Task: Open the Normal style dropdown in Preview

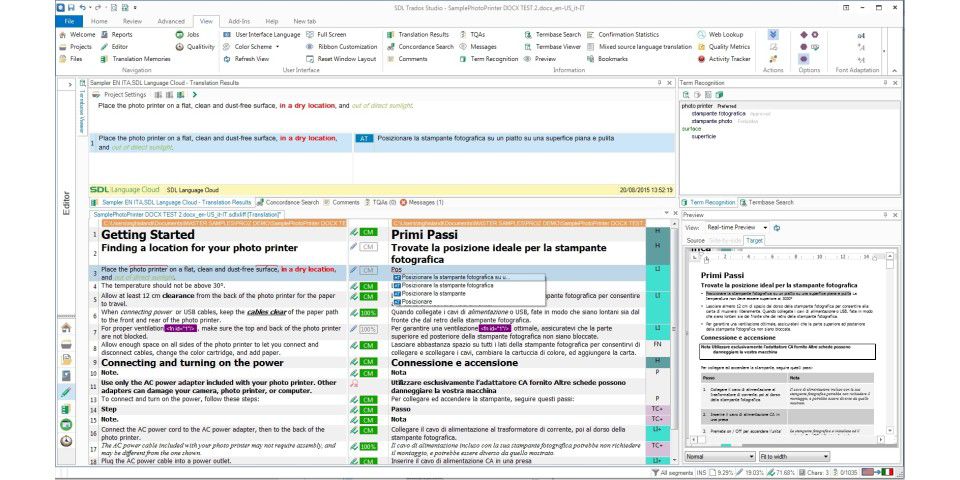Action: coord(720,457)
